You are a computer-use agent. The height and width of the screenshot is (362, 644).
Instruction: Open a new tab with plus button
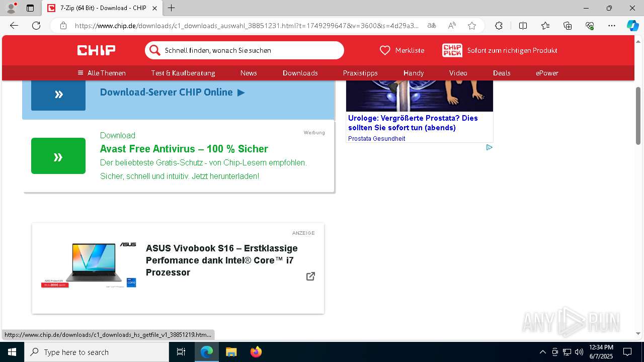click(171, 8)
